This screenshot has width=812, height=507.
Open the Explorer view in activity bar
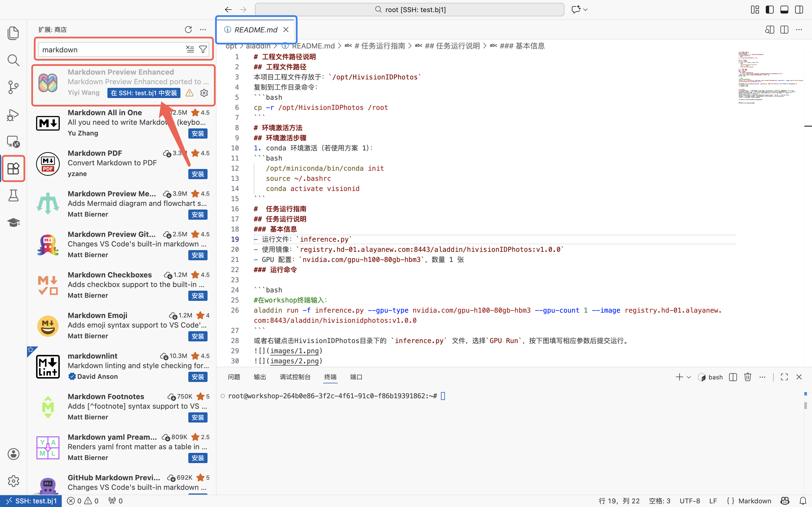click(x=13, y=33)
